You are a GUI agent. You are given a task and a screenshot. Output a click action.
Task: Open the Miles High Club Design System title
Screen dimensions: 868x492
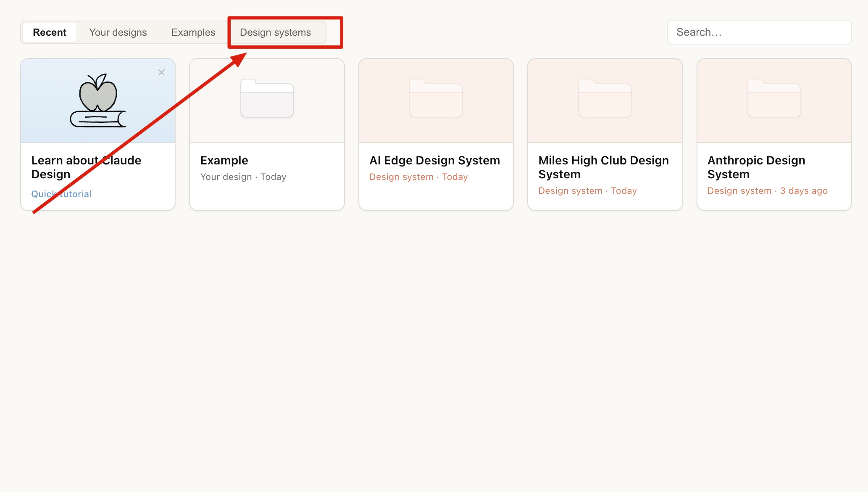603,167
